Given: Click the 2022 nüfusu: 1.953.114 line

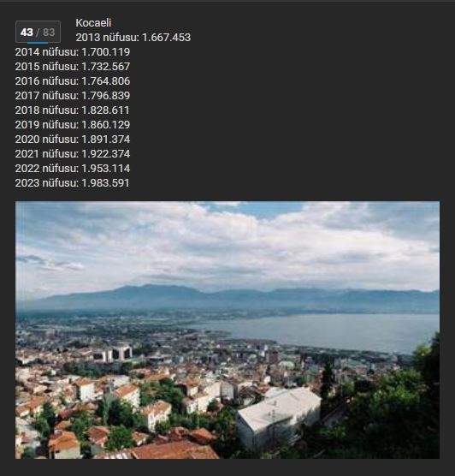Looking at the screenshot, I should point(73,169).
